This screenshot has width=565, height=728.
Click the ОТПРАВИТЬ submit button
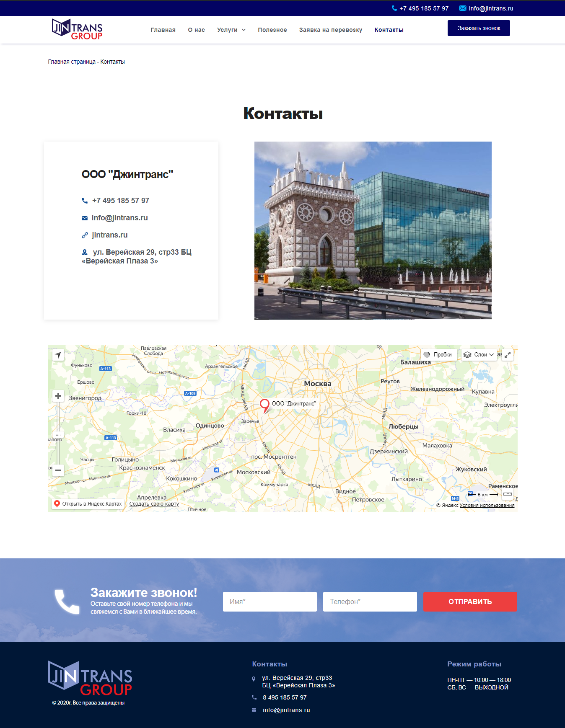click(x=470, y=602)
